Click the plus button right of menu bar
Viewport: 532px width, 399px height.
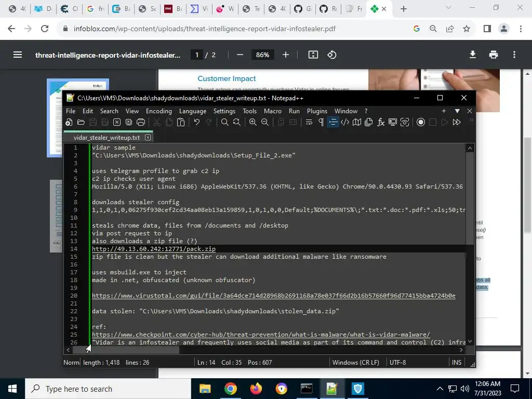coord(444,111)
